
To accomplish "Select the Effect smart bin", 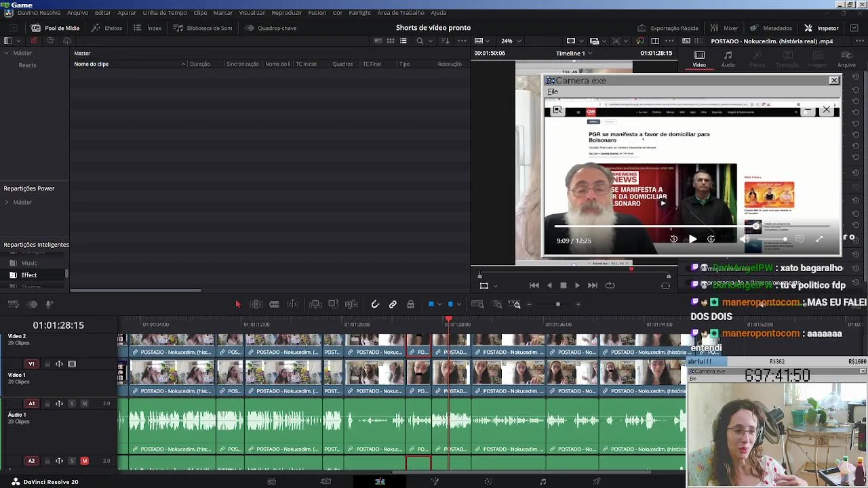I will pyautogui.click(x=28, y=275).
